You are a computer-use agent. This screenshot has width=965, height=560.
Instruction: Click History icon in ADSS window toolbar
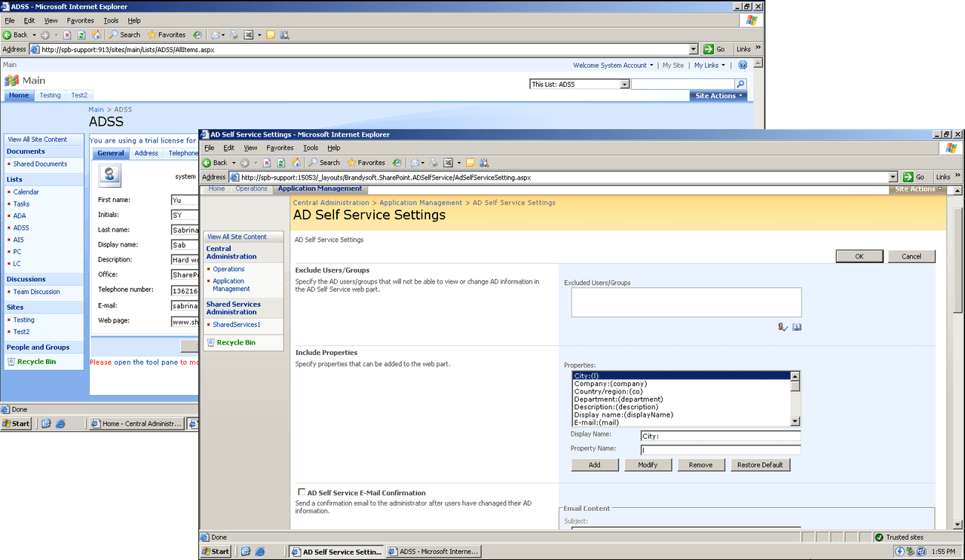pos(198,35)
